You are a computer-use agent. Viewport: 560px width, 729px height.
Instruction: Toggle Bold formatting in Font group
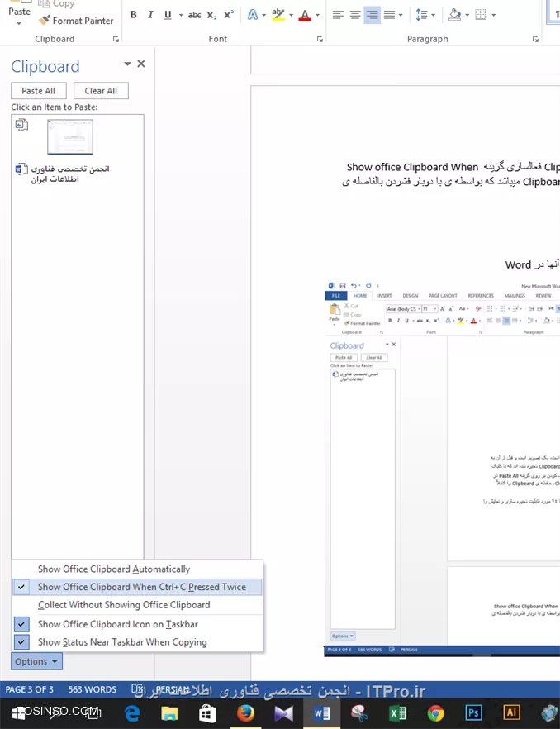pos(133,15)
